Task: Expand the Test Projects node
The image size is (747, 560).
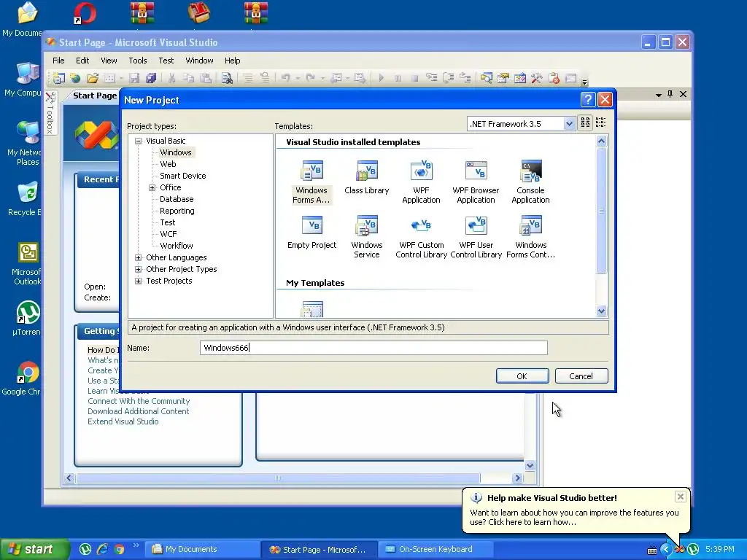Action: click(138, 281)
